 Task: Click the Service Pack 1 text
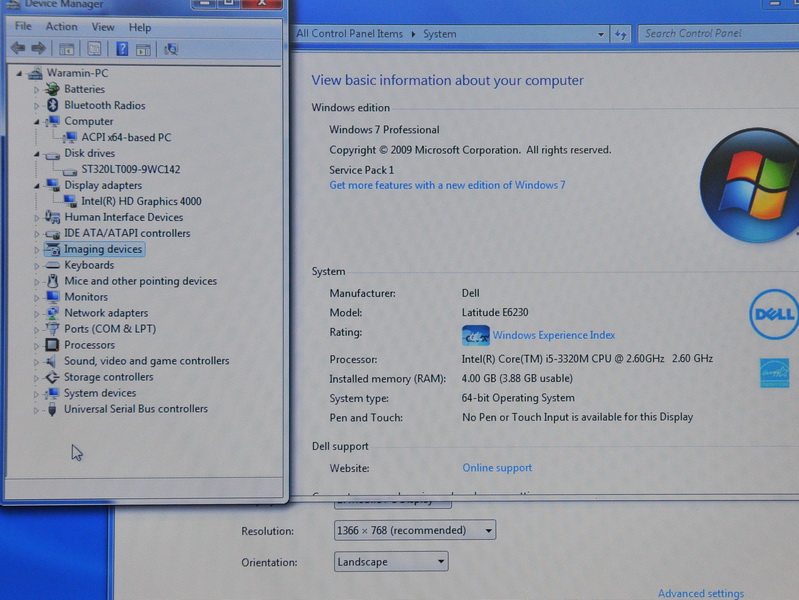coord(361,170)
